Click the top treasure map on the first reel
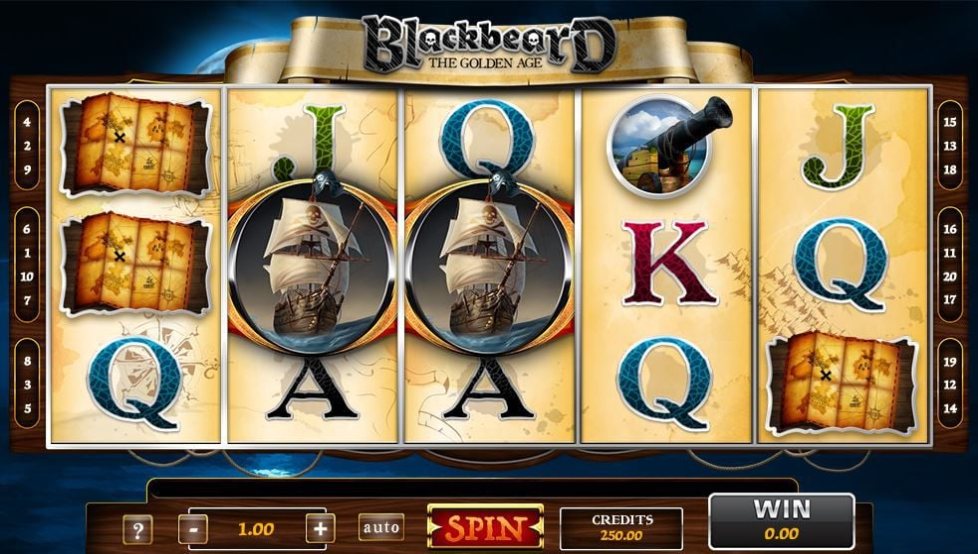The width and height of the screenshot is (978, 554). (x=135, y=143)
